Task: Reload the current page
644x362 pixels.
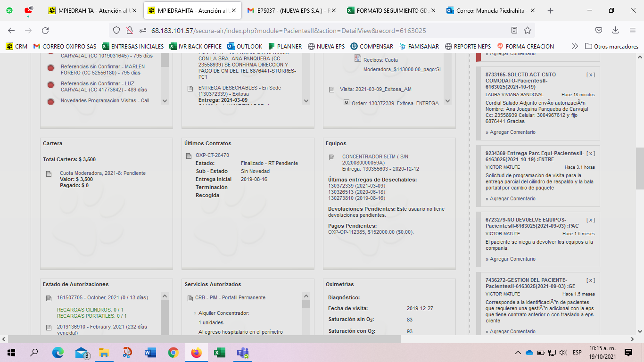Action: click(45, 30)
